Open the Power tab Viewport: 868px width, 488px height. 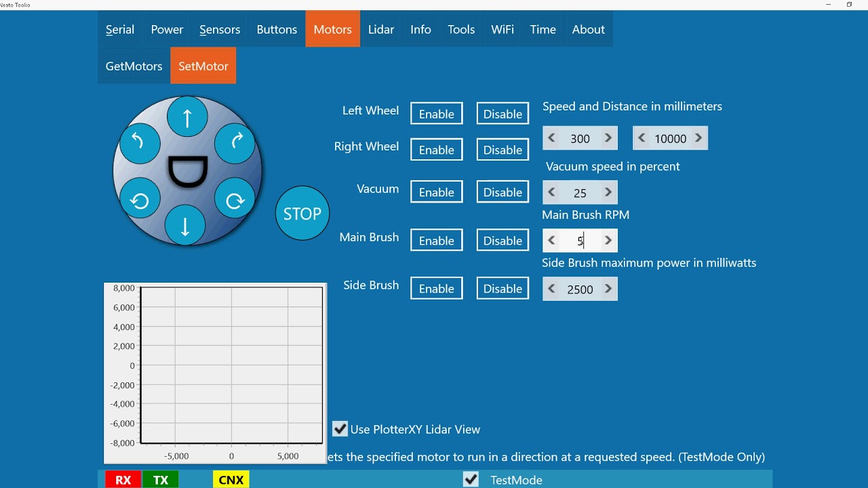coord(167,29)
